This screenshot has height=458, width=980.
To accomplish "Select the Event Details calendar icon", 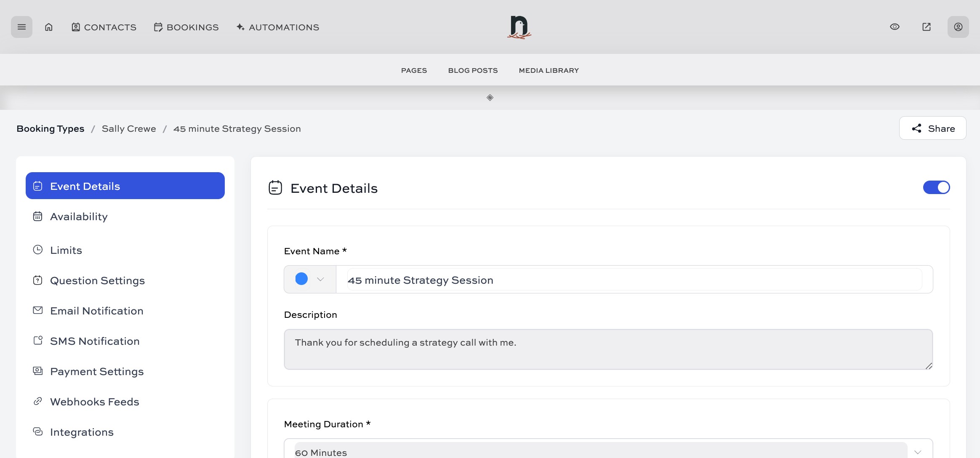I will (x=38, y=185).
